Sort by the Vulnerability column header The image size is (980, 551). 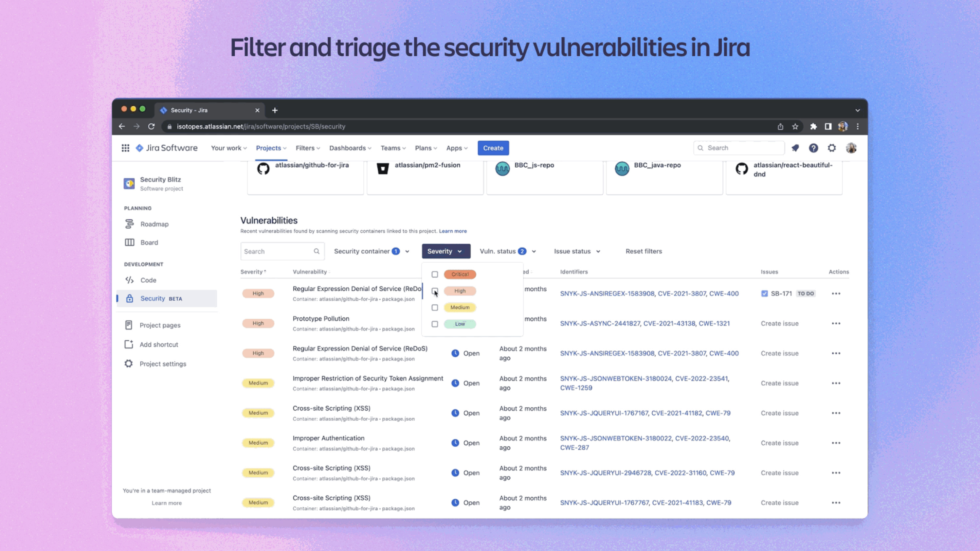click(x=311, y=272)
